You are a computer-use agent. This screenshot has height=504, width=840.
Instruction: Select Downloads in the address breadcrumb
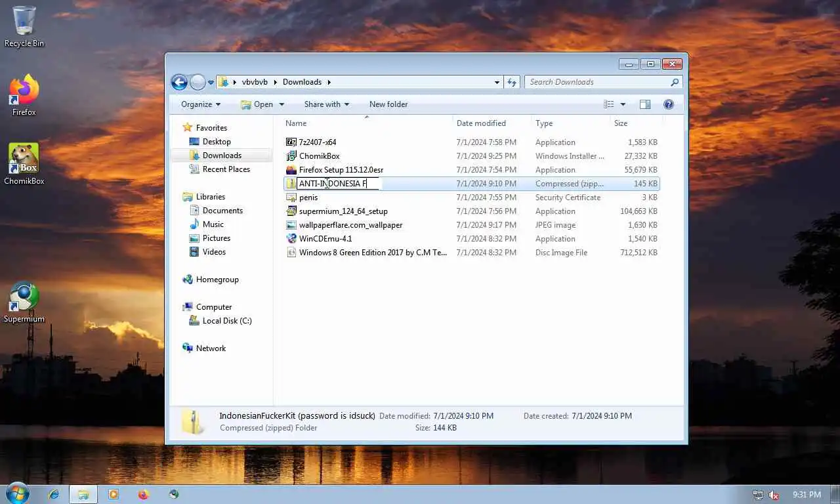point(302,82)
